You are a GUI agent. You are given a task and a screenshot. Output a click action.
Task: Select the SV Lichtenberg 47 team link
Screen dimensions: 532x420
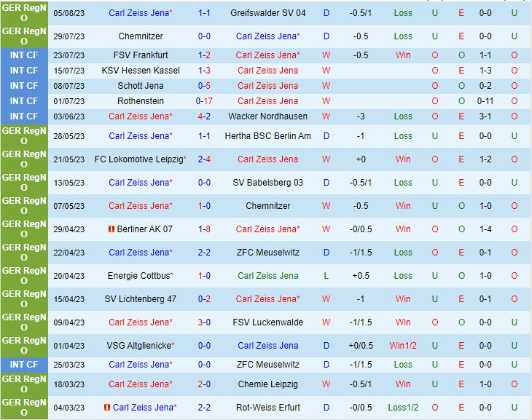tap(140, 299)
